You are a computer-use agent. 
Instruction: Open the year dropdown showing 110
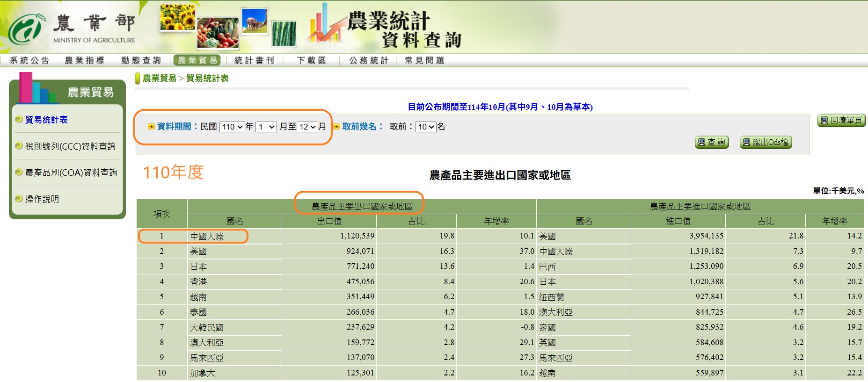(233, 127)
